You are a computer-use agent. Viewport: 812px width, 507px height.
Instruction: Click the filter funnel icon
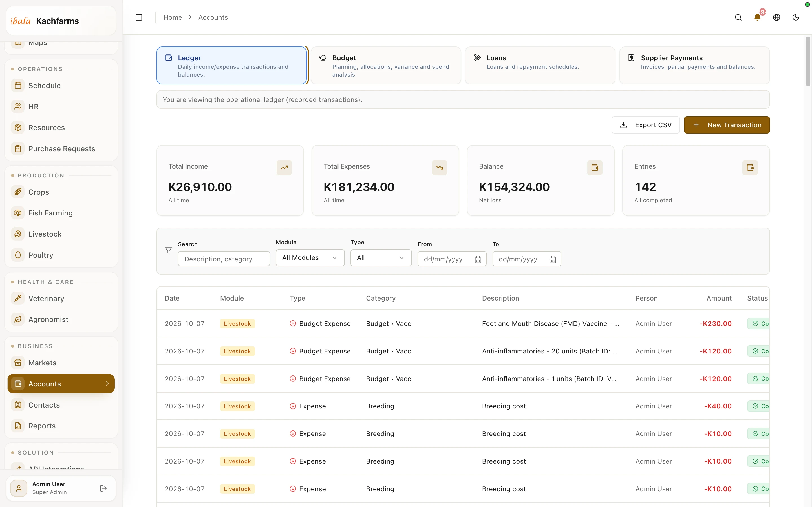[168, 250]
